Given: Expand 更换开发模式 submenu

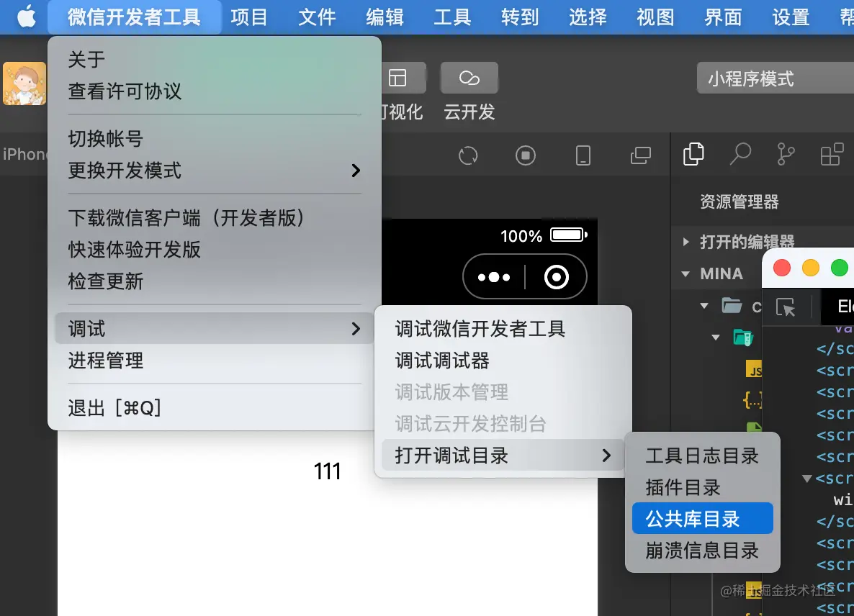Looking at the screenshot, I should point(215,171).
